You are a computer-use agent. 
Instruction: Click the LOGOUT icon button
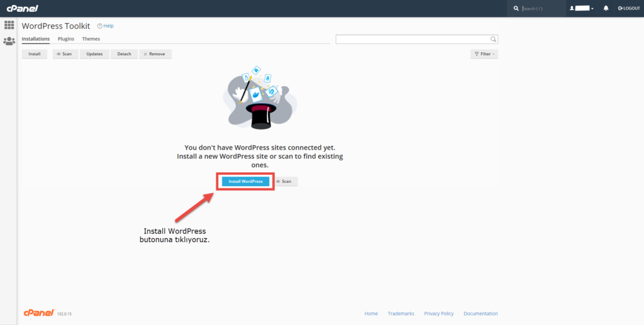[x=629, y=8]
